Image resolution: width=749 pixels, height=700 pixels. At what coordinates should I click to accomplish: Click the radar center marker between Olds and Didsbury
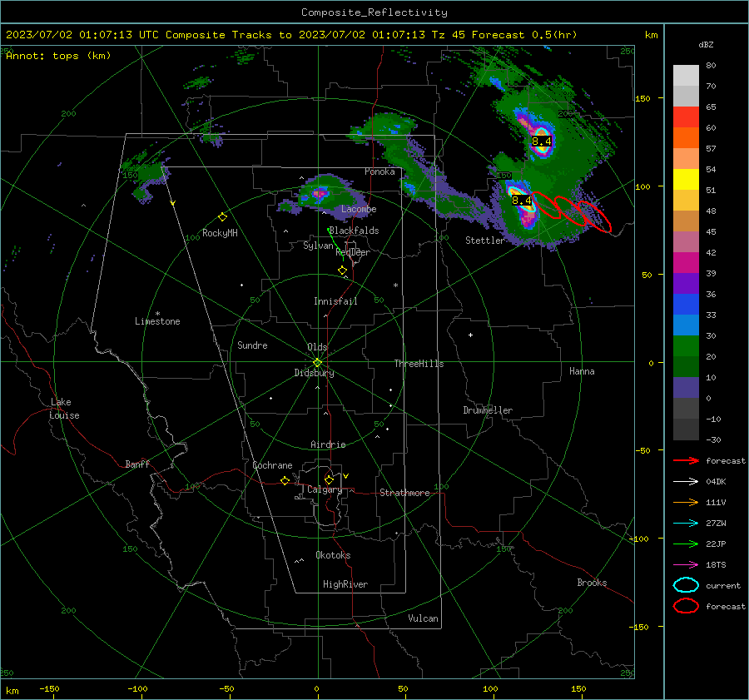pos(317,363)
